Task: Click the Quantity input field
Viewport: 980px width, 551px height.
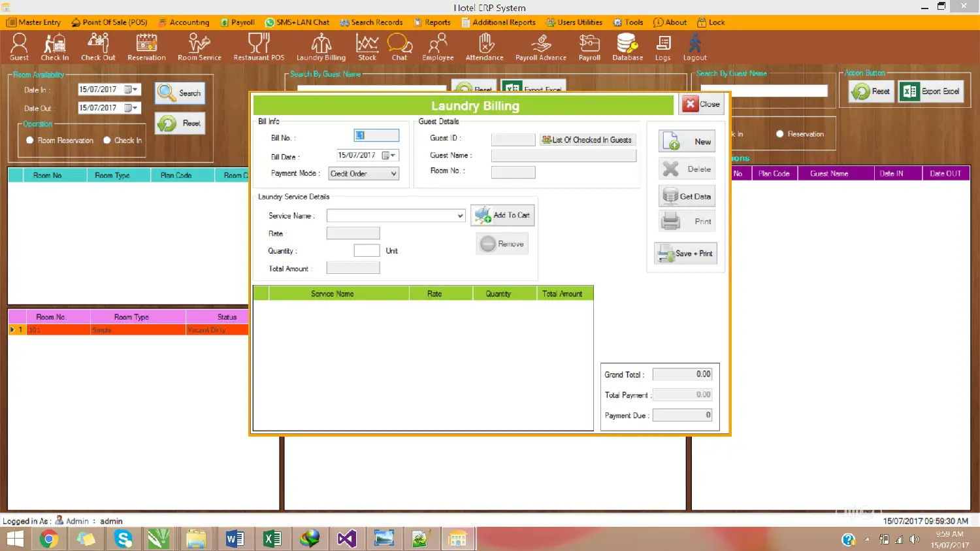Action: pyautogui.click(x=367, y=250)
